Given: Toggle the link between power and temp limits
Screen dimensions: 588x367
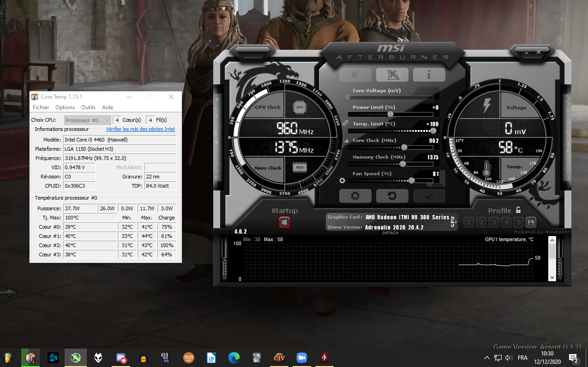Looking at the screenshot, I should coord(345,123).
